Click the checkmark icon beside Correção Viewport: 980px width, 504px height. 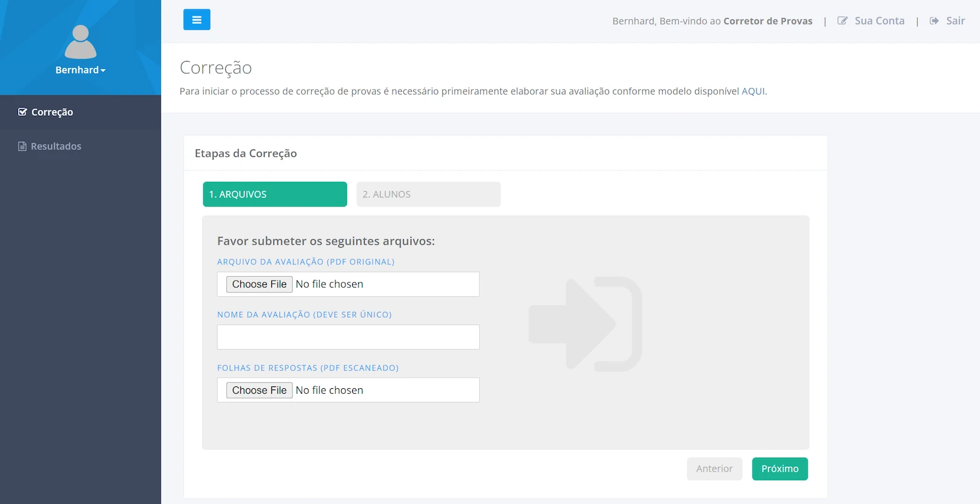[x=22, y=112]
